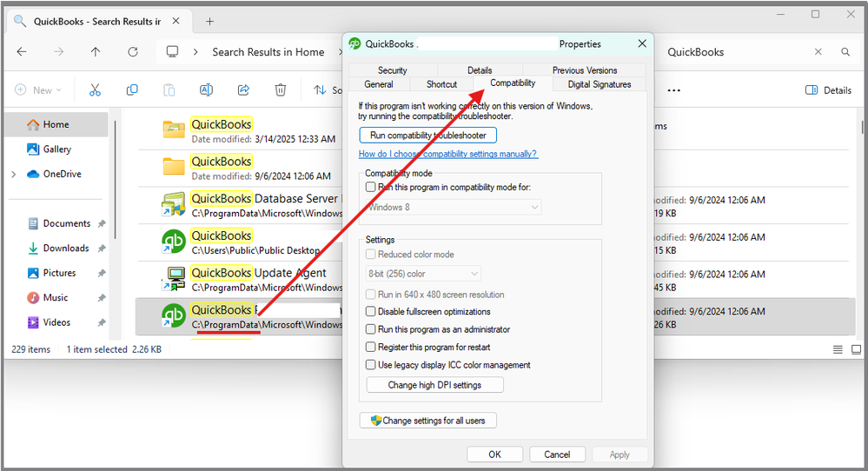Click the Paste clipboard icon in toolbar
Screen dimensions: 868x471
pyautogui.click(x=169, y=90)
